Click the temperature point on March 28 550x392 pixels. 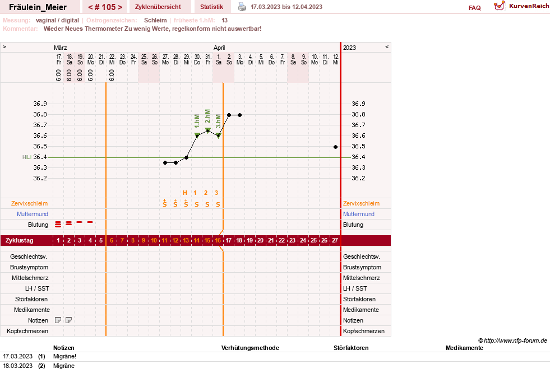(175, 162)
